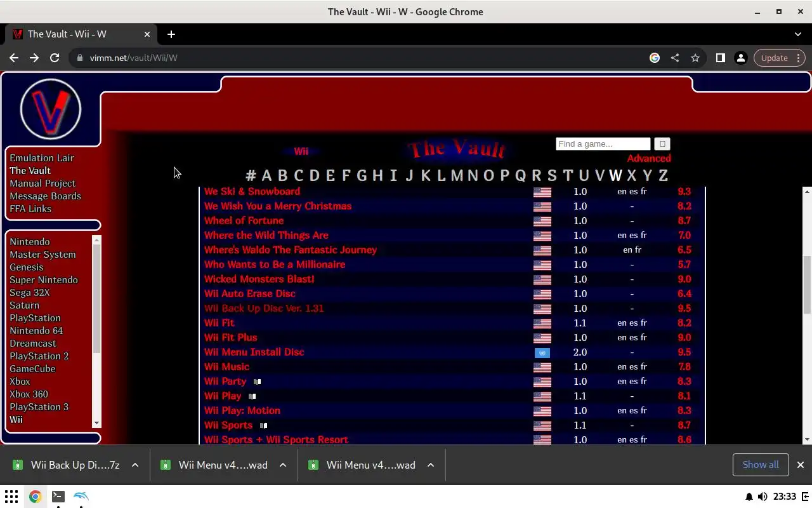Open Where's Waldo The Fantastic Journey link
Image resolution: width=812 pixels, height=508 pixels.
pyautogui.click(x=291, y=250)
